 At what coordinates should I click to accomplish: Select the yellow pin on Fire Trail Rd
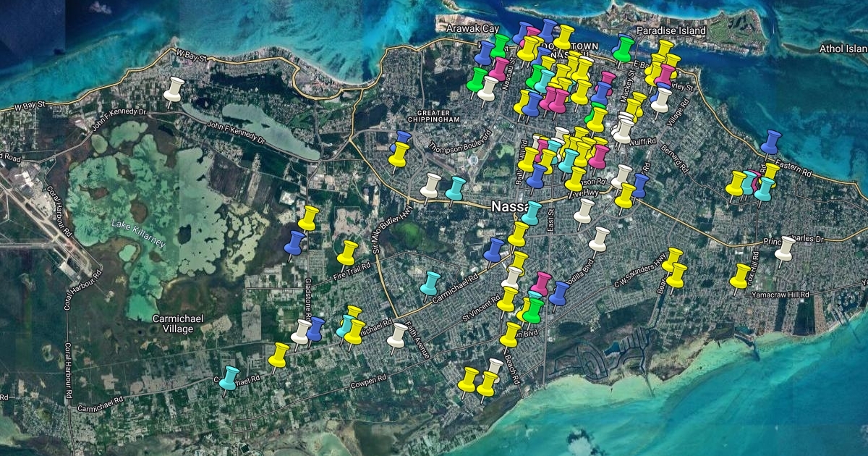click(348, 253)
